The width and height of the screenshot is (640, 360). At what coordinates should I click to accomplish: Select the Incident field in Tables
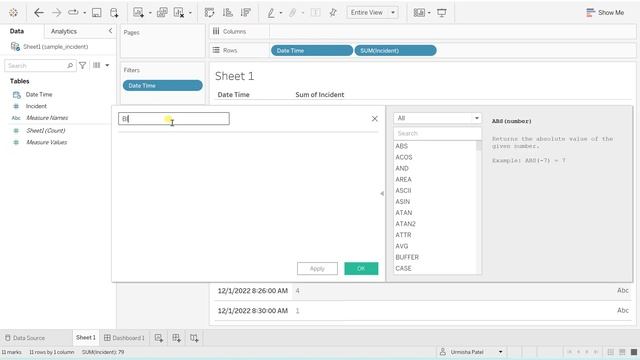36,106
